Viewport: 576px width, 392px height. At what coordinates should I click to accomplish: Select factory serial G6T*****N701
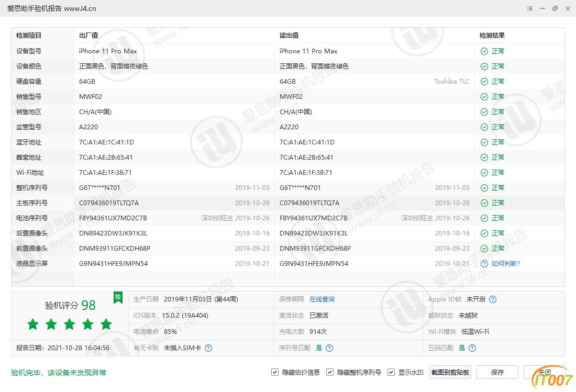[x=99, y=187]
